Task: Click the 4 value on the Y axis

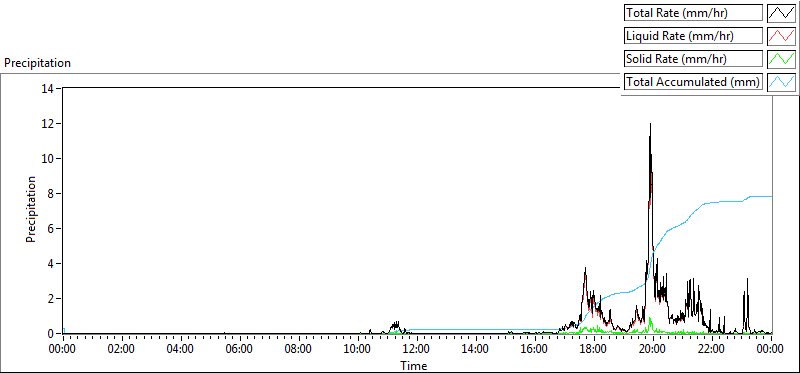Action: point(52,264)
